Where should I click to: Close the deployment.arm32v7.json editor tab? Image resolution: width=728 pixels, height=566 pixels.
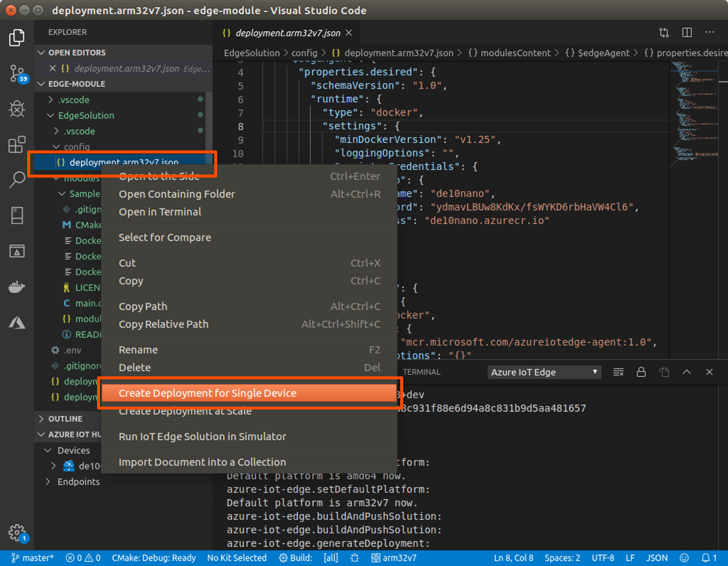[x=349, y=33]
